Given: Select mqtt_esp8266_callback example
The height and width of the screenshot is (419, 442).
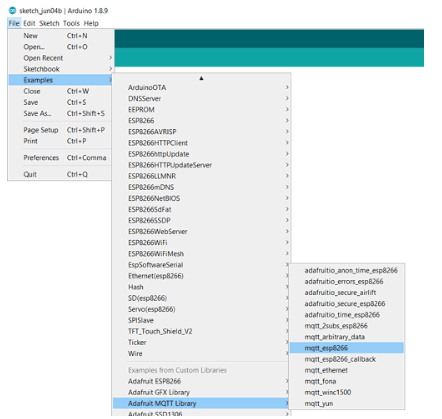Looking at the screenshot, I should point(347,359).
